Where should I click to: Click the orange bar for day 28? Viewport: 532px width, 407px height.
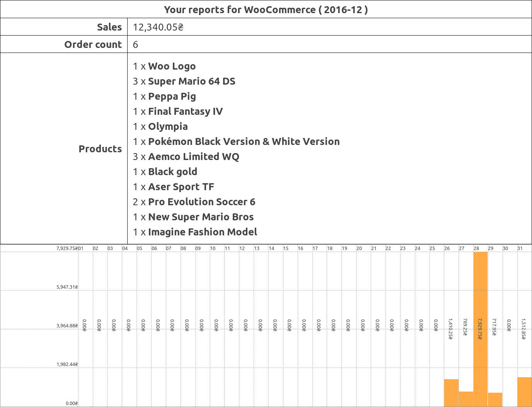481,329
